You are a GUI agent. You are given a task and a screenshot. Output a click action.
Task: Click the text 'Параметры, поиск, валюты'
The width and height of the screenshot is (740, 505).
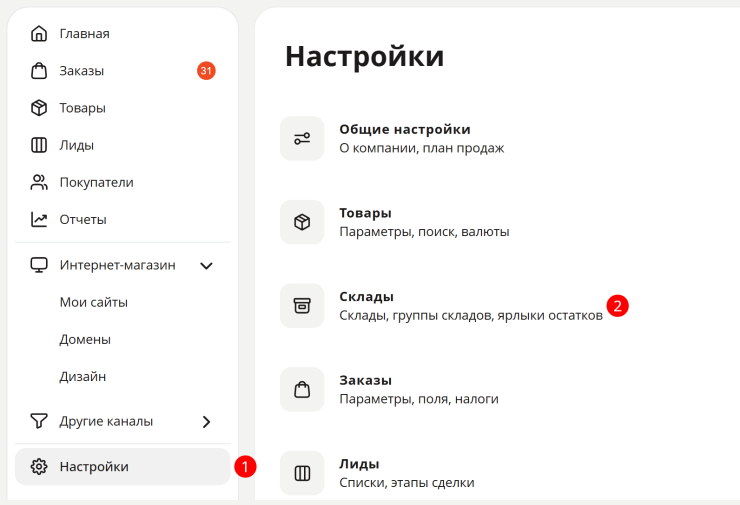click(424, 232)
